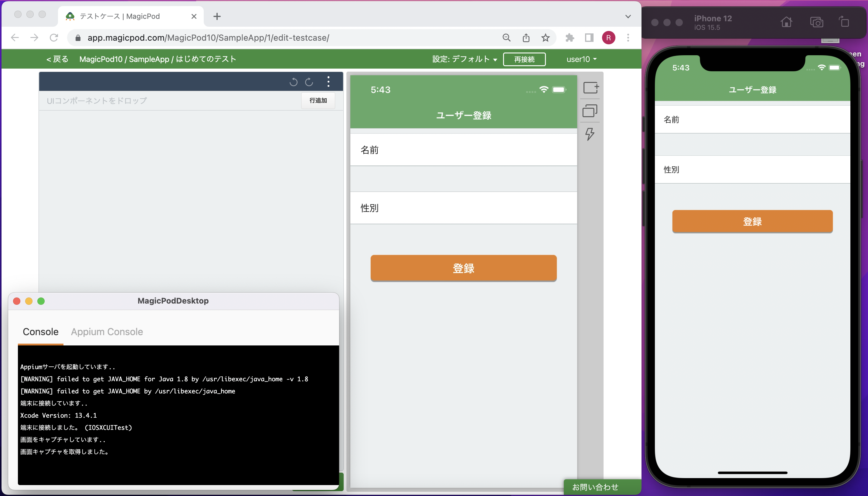Switch to the Appium Console tab
The width and height of the screenshot is (868, 496).
(x=107, y=331)
